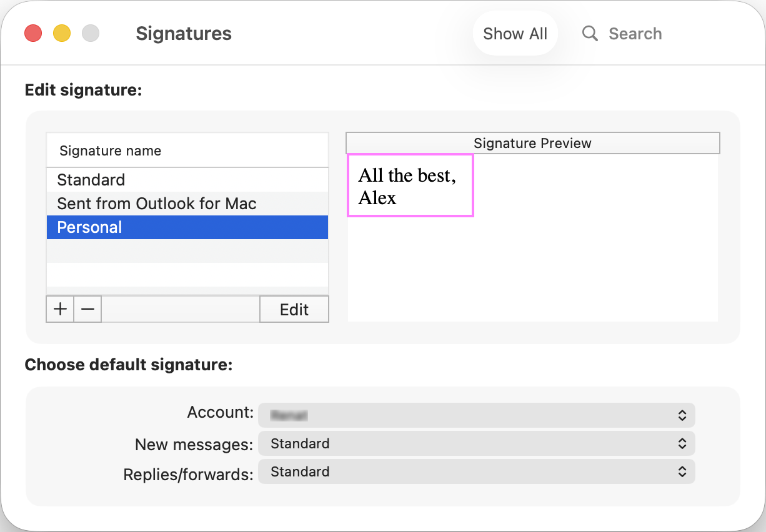
Task: Open the Account dropdown chevron icon
Action: [683, 415]
